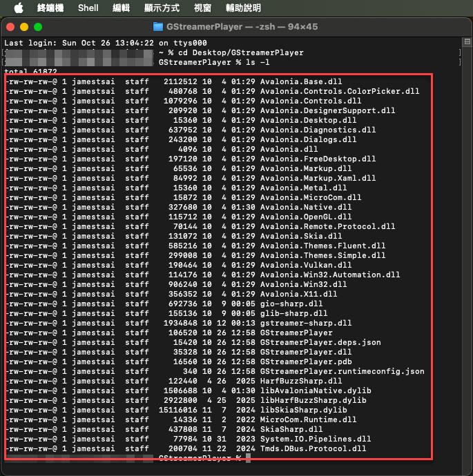Open the Shell menu
The width and height of the screenshot is (473, 476).
point(88,8)
